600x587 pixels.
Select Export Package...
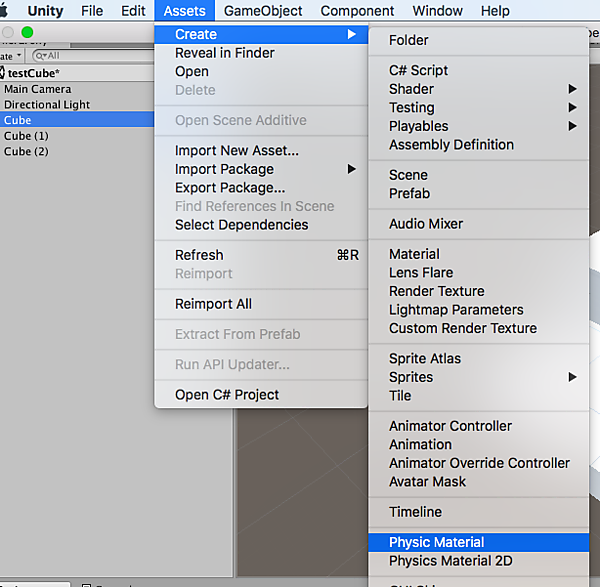pos(261,188)
